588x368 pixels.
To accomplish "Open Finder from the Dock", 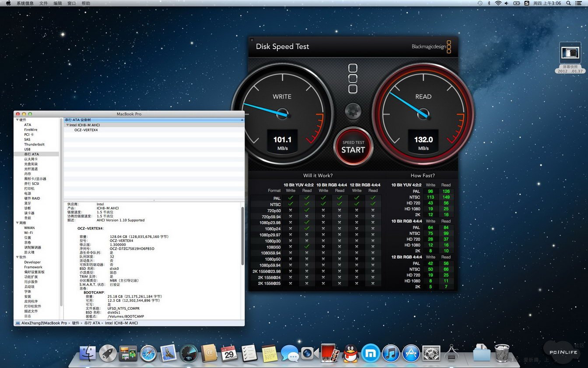I will [x=88, y=353].
